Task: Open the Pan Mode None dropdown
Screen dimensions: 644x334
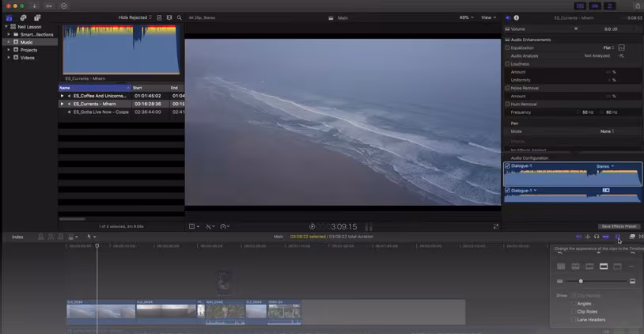Action: pyautogui.click(x=607, y=131)
